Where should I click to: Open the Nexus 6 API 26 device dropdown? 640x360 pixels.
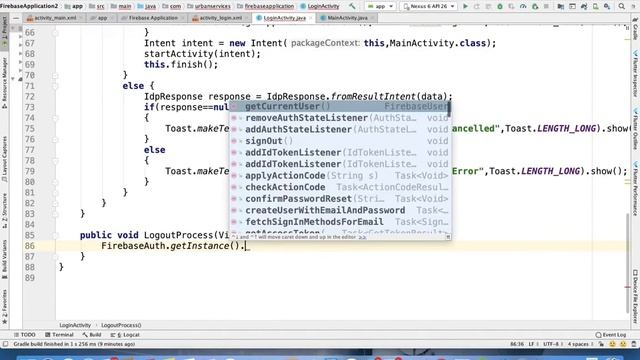[429, 6]
